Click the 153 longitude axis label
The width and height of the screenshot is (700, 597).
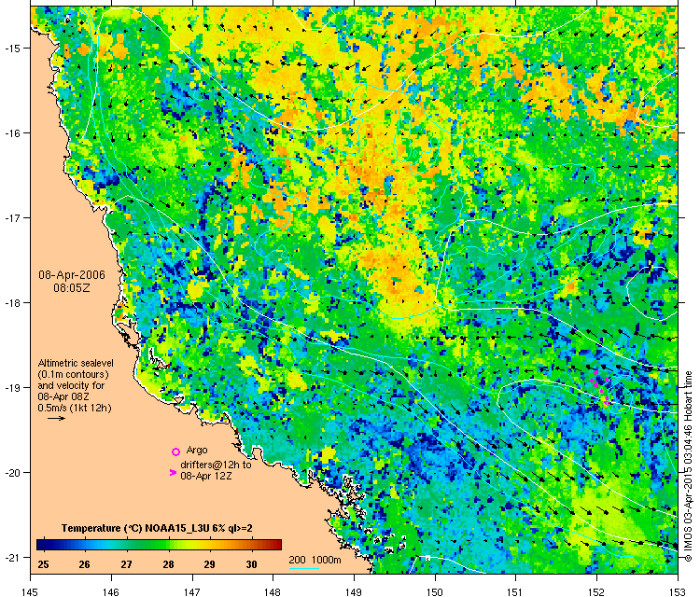tap(678, 592)
